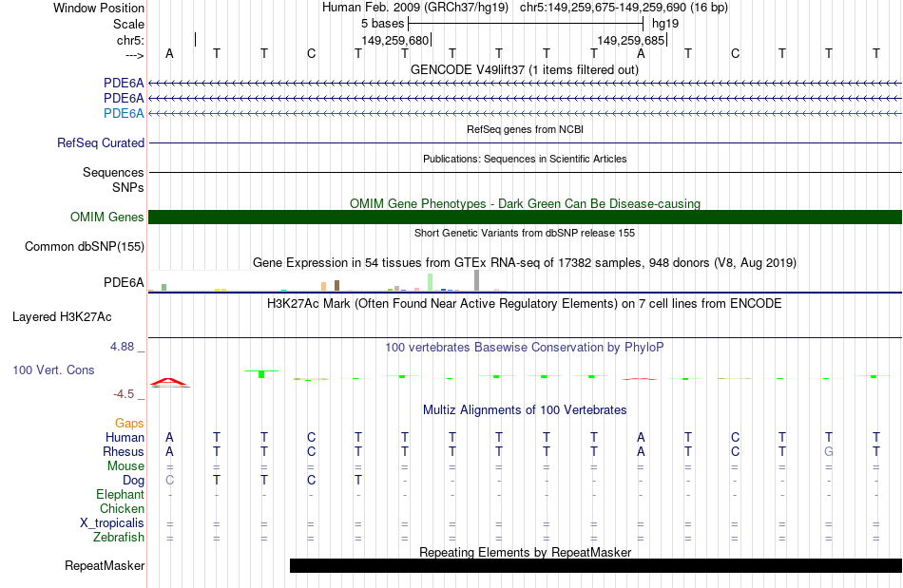Select the dark green OMIM Genes bar
The width and height of the screenshot is (903, 588).
(525, 217)
